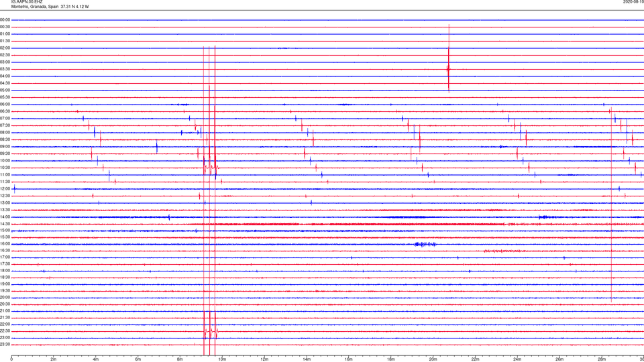Select the 04:00 trace time label
644x362 pixels.
coord(5,76)
